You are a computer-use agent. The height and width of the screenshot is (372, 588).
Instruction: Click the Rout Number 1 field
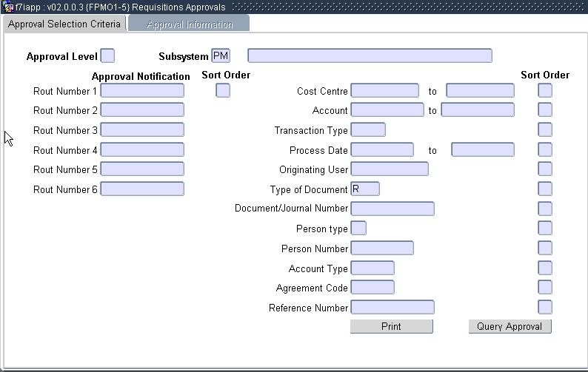[x=142, y=91]
